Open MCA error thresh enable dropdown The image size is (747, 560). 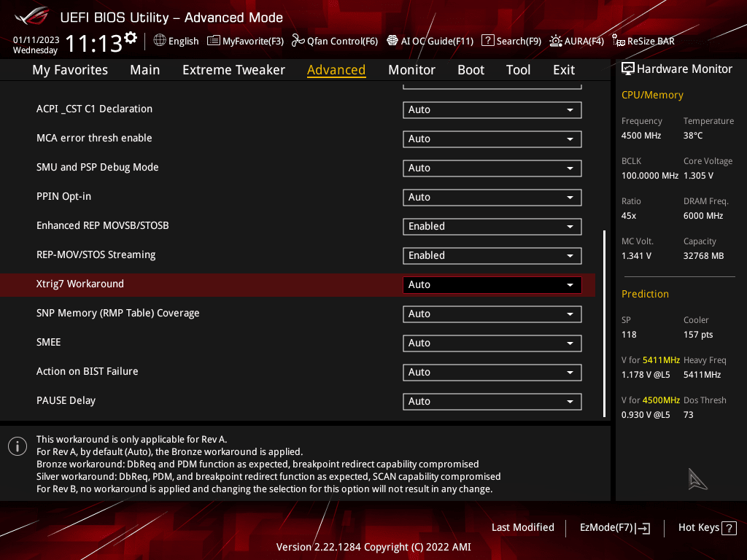point(492,139)
